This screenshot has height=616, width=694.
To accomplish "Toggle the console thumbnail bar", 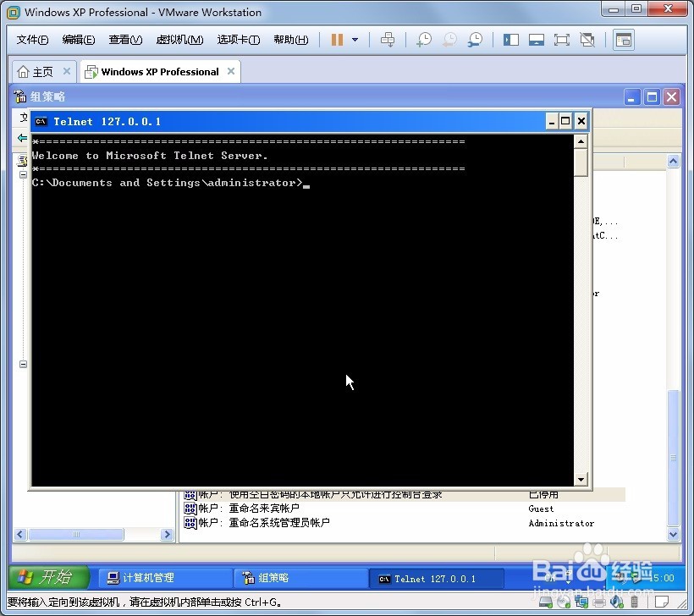I will tap(536, 39).
